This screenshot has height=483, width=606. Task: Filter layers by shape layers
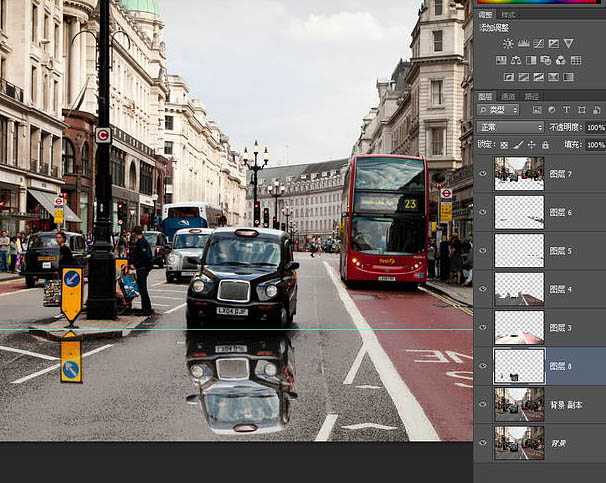(582, 110)
